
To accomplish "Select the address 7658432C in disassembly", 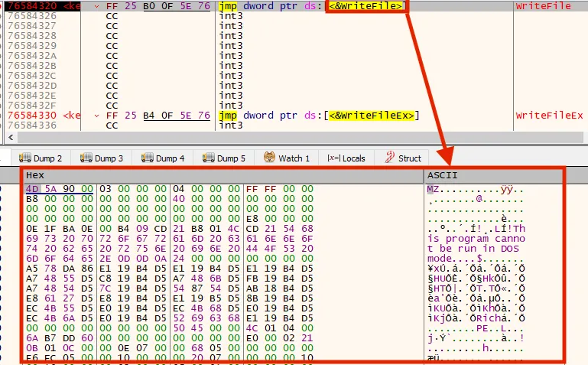I will (32, 76).
